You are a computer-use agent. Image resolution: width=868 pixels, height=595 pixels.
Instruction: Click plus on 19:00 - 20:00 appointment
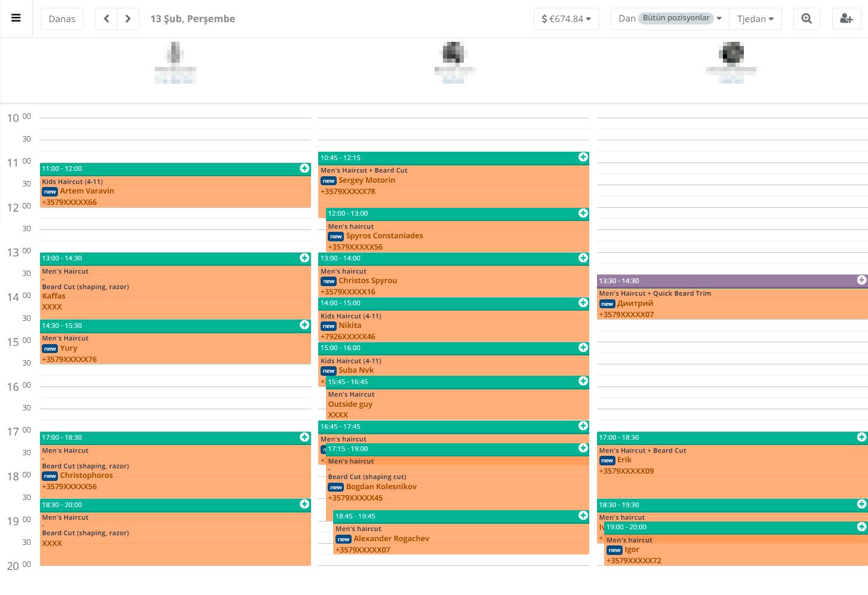pos(861,527)
